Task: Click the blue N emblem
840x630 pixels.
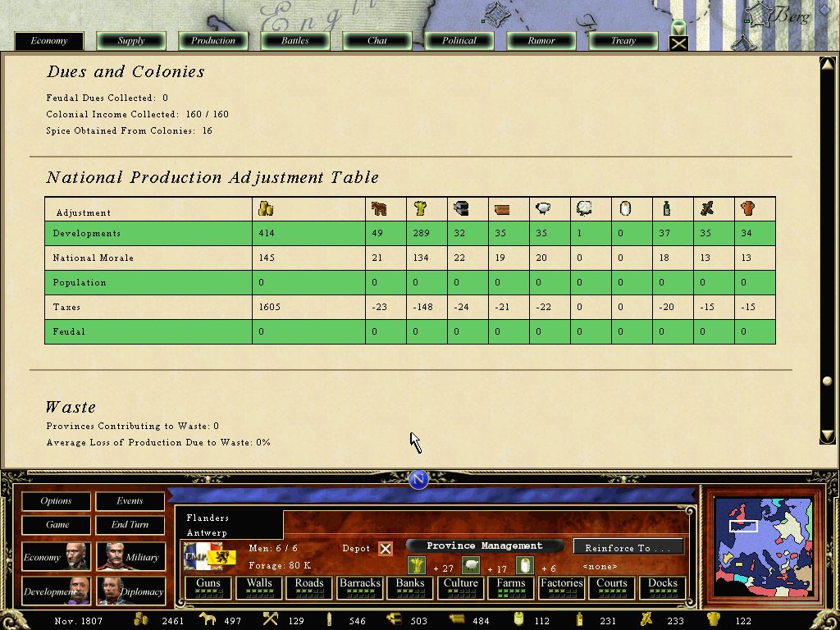Action: click(x=419, y=479)
